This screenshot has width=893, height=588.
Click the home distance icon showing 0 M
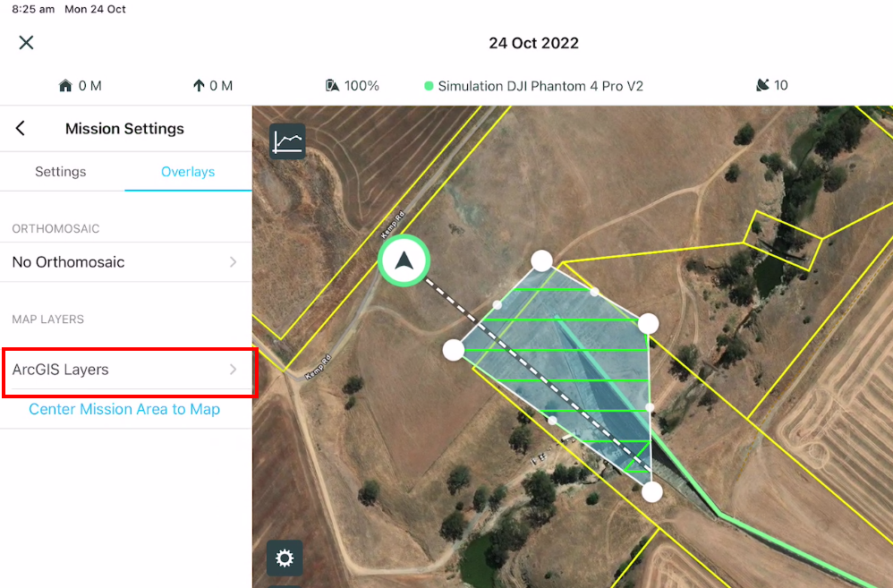click(x=66, y=85)
